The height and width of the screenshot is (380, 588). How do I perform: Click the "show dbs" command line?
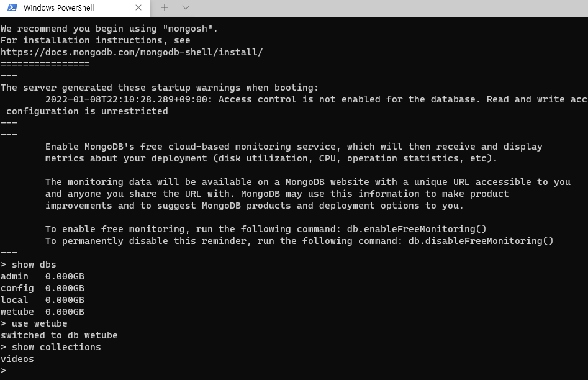(x=34, y=265)
